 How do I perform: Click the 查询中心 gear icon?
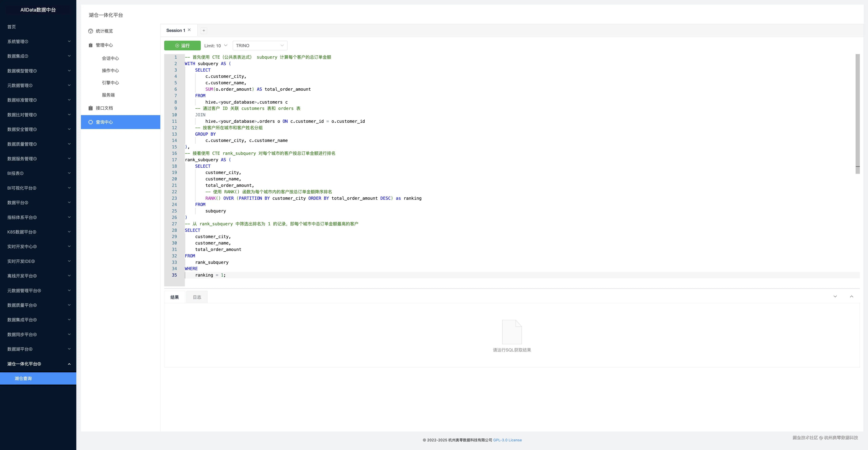(x=90, y=122)
